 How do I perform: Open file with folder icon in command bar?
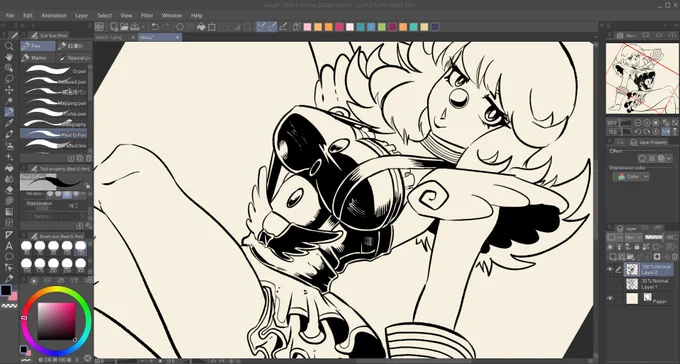pos(124,27)
